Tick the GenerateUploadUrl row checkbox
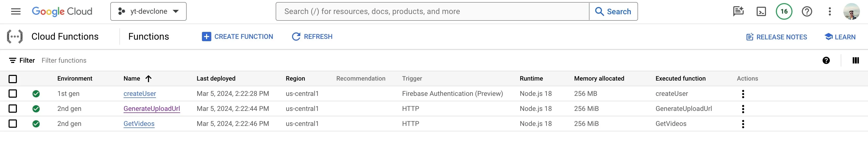Image resolution: width=868 pixels, height=157 pixels. click(13, 109)
